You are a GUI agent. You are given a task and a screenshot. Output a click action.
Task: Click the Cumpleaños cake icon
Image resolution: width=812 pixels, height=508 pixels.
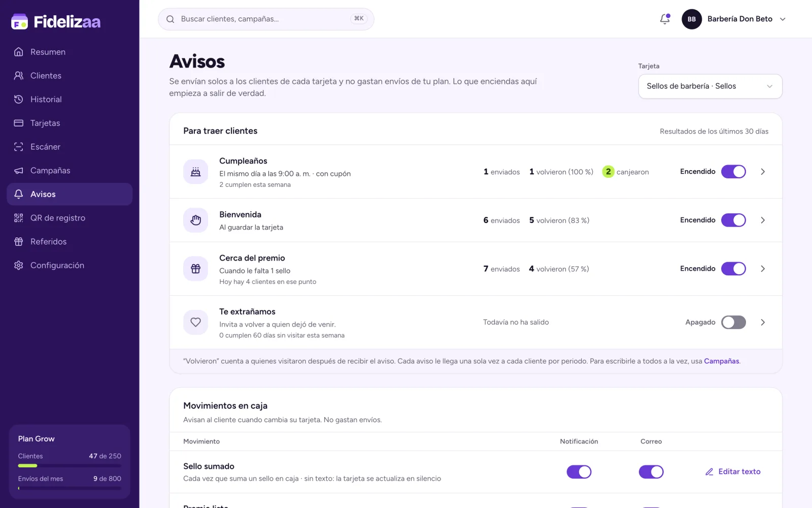point(195,172)
